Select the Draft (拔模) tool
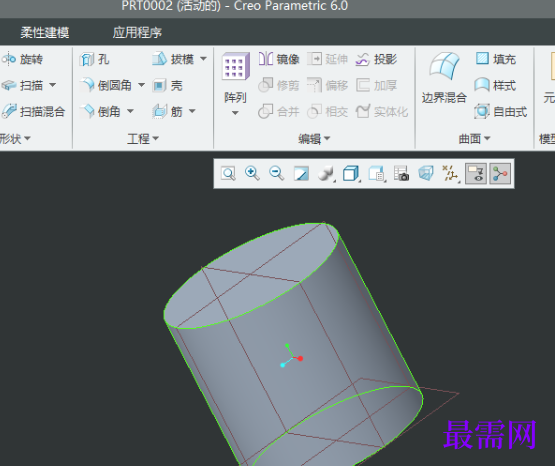This screenshot has width=555, height=466. pos(173,59)
